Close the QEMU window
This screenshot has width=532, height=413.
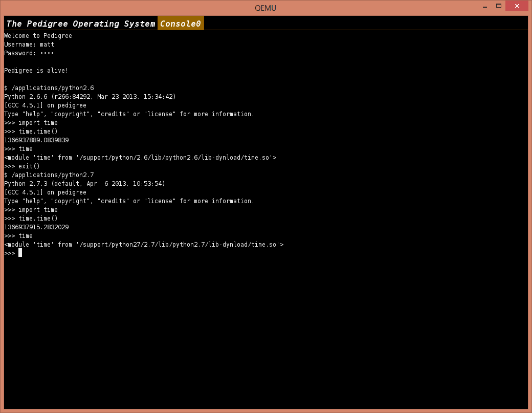coord(517,6)
